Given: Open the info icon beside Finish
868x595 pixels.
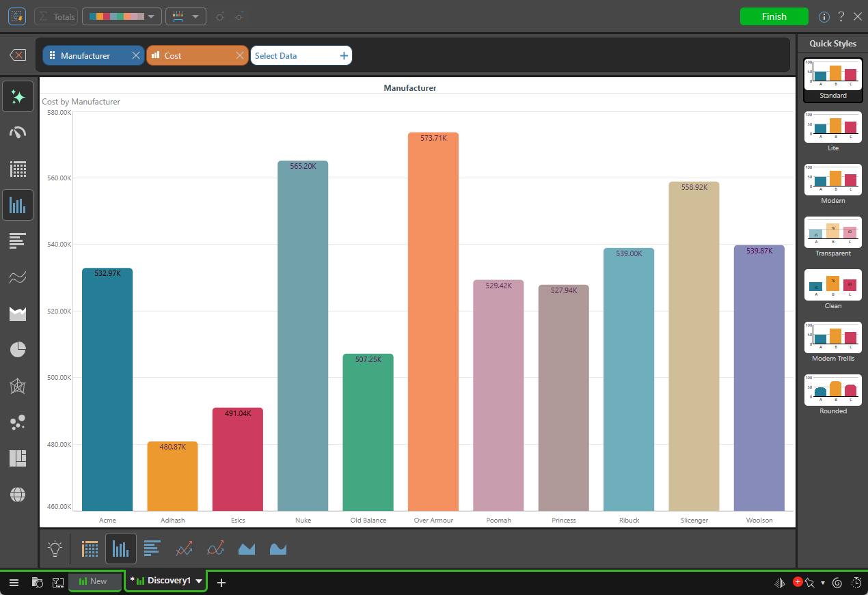Looking at the screenshot, I should click(x=824, y=16).
